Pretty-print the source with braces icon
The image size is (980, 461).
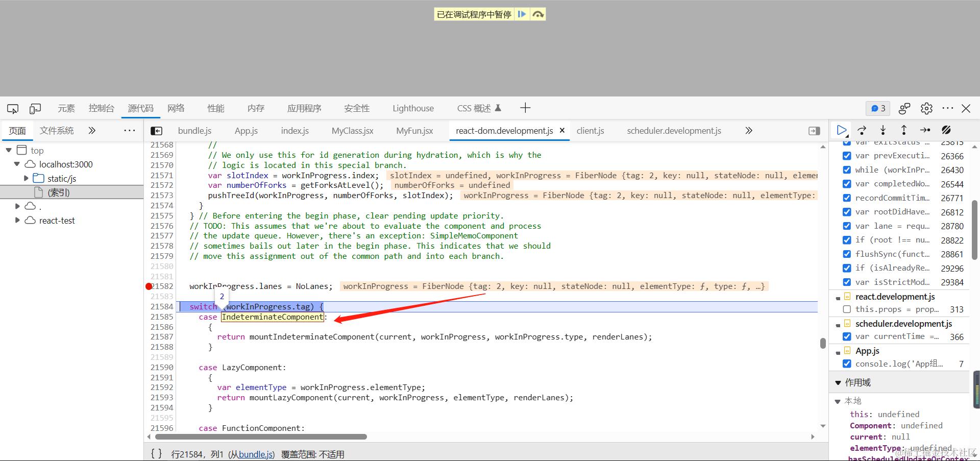coord(157,453)
